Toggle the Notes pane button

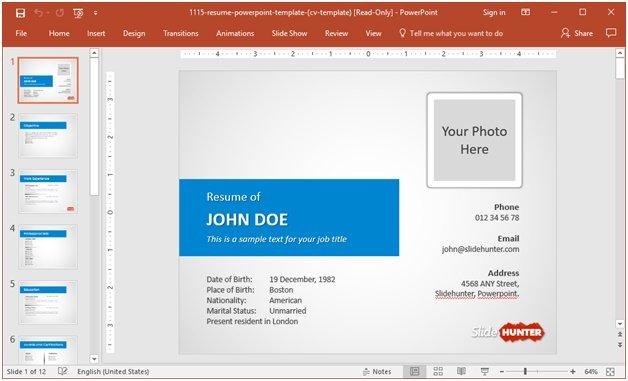(376, 371)
